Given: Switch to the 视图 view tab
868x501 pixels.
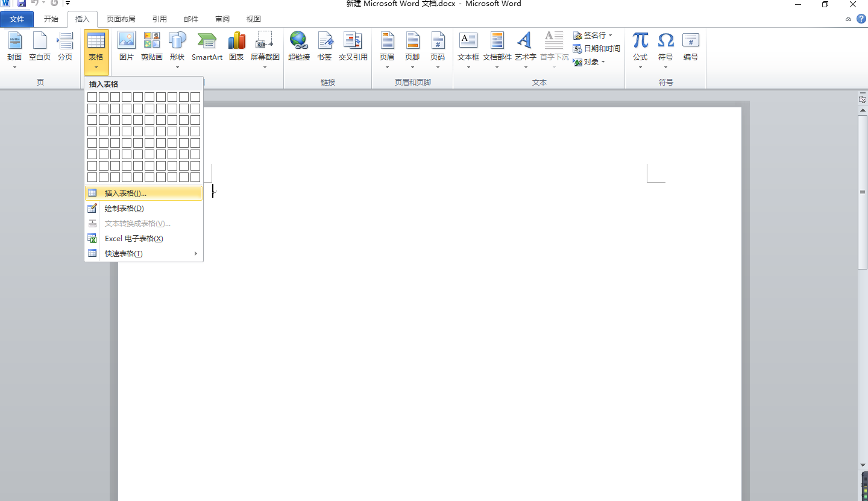Looking at the screenshot, I should pos(254,19).
